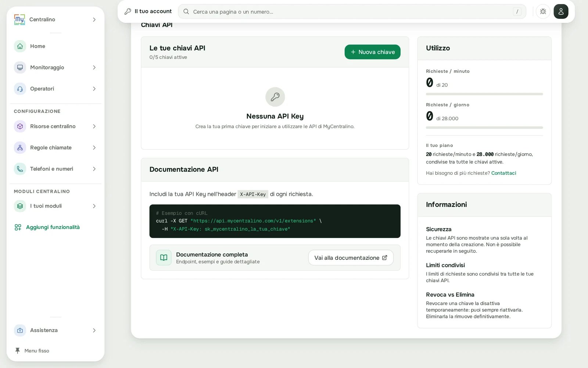Click the Telefoni e numeri phone icon
This screenshot has height=368, width=588.
(x=20, y=169)
